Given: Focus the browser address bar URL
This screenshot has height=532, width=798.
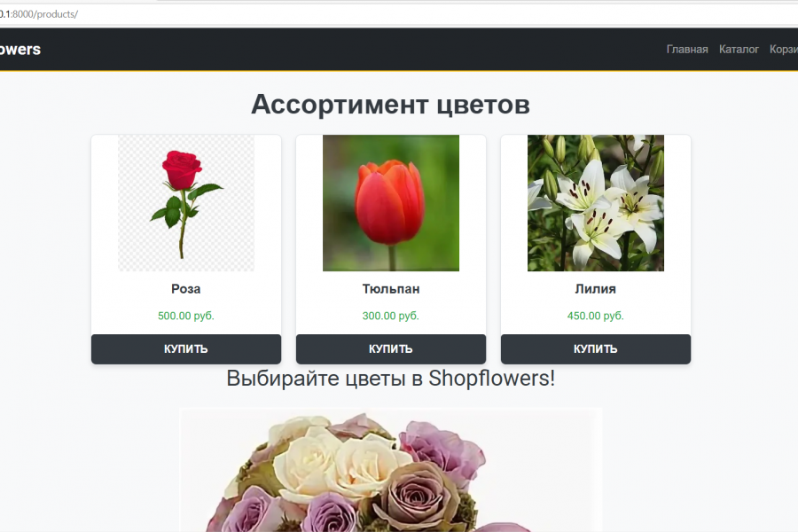Looking at the screenshot, I should click(399, 14).
